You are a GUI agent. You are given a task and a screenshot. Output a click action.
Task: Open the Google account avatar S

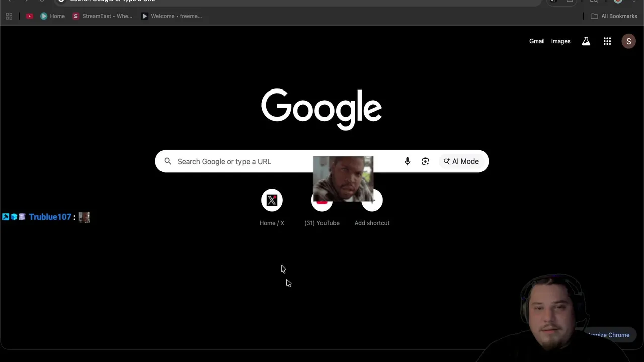click(x=628, y=41)
